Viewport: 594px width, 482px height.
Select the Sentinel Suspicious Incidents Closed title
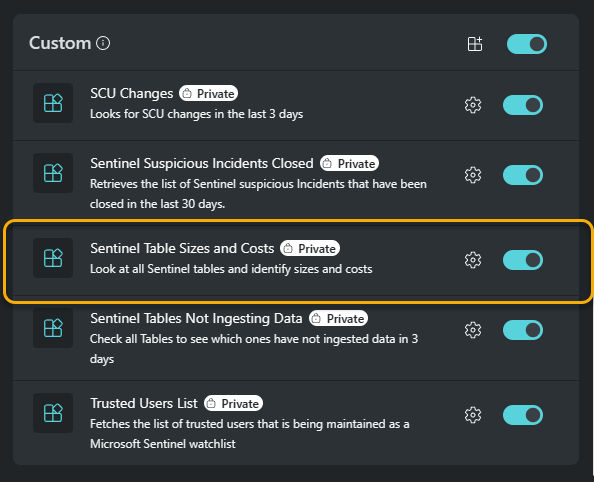point(202,163)
